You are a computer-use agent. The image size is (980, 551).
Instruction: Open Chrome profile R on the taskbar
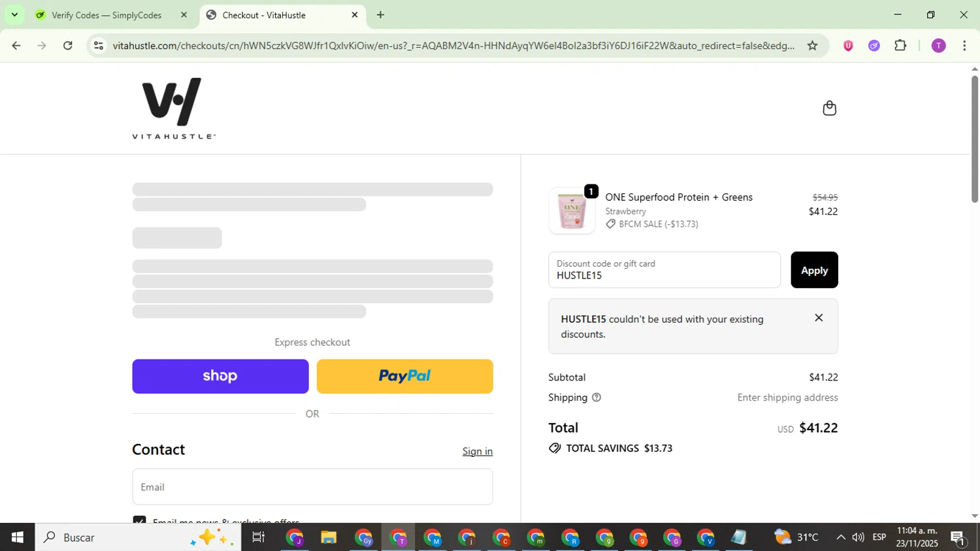tap(570, 537)
